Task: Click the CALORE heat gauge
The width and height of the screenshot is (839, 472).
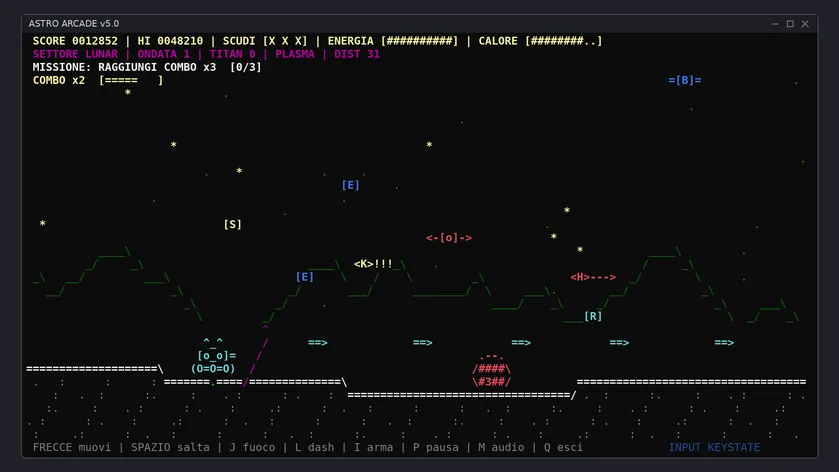Action: 540,41
